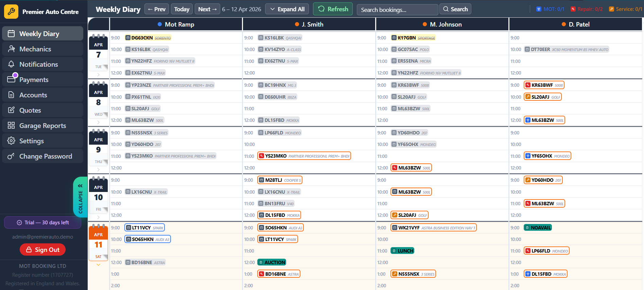The width and height of the screenshot is (644, 290).
Task: Click the orange service icon on N555NSX booking
Action: point(395,274)
